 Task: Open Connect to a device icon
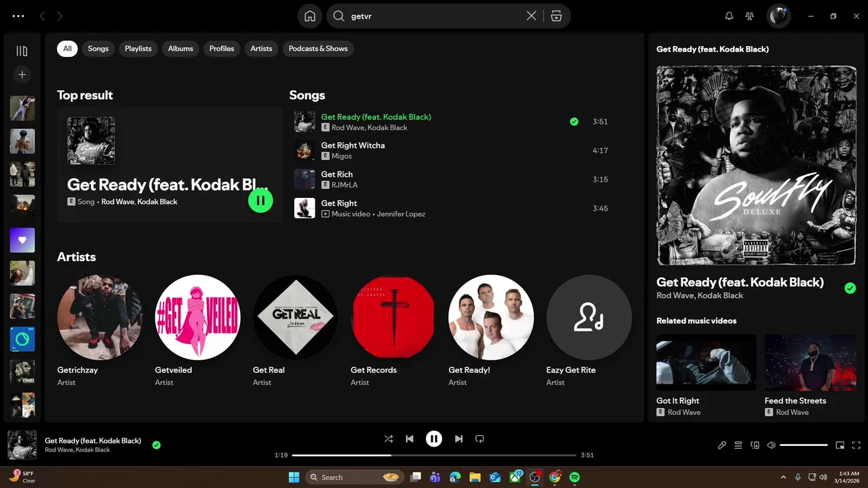click(x=755, y=445)
